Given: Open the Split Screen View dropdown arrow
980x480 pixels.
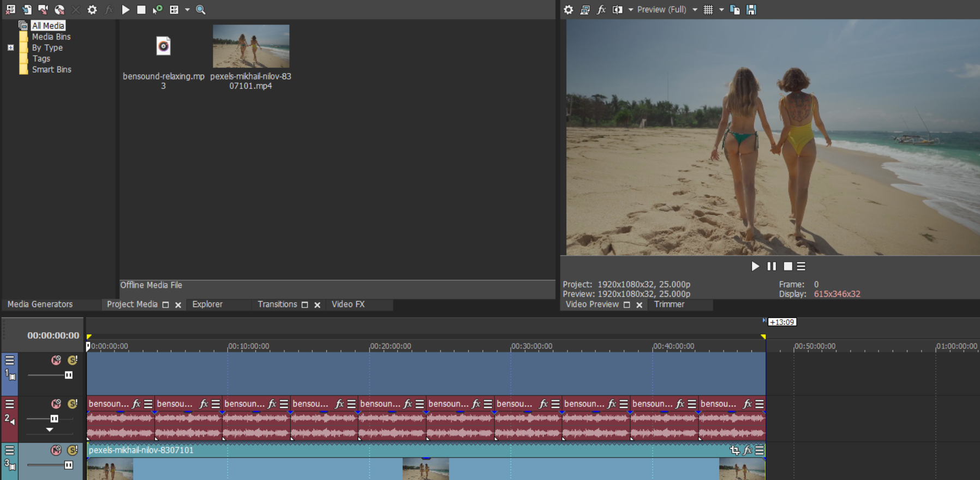Looking at the screenshot, I should (x=631, y=9).
